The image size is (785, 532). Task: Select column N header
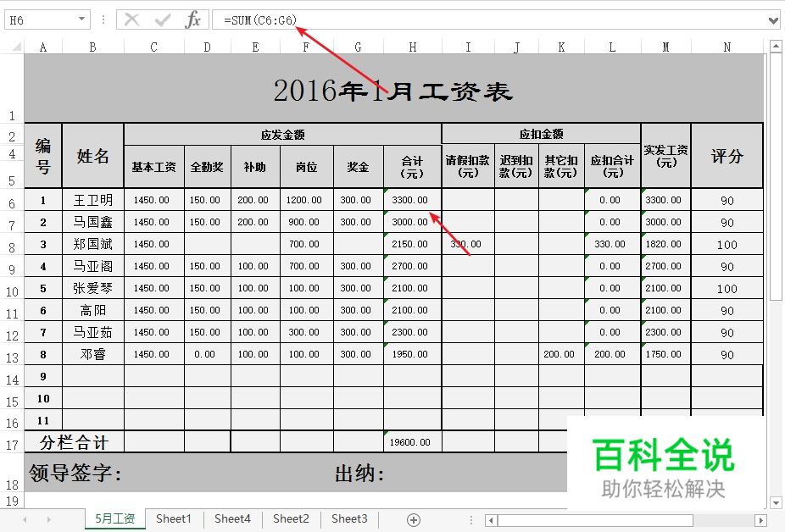727,47
